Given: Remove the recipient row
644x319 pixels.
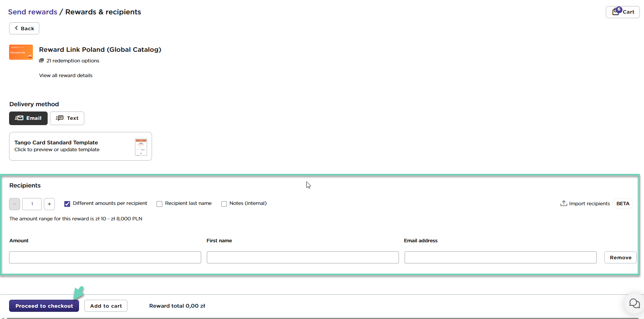Looking at the screenshot, I should point(620,257).
